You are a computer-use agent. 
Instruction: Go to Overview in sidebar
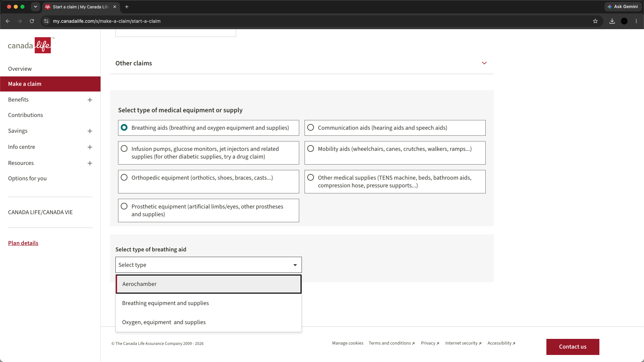point(20,69)
